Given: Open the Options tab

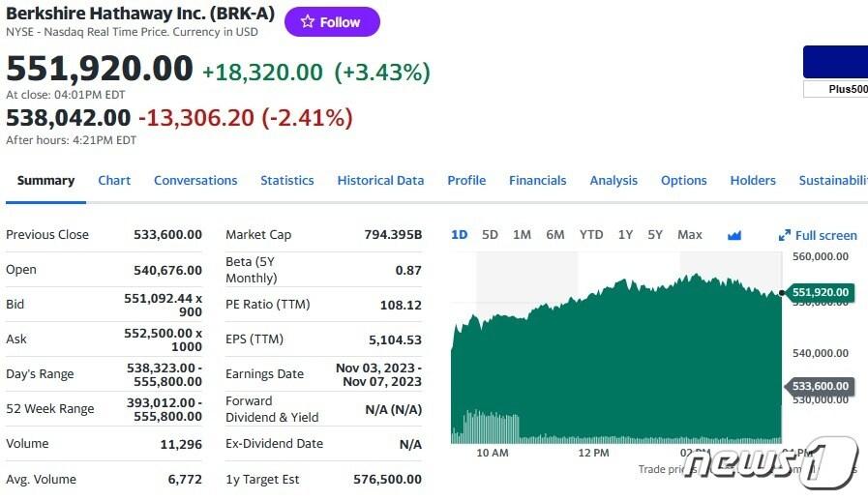Looking at the screenshot, I should coord(684,181).
